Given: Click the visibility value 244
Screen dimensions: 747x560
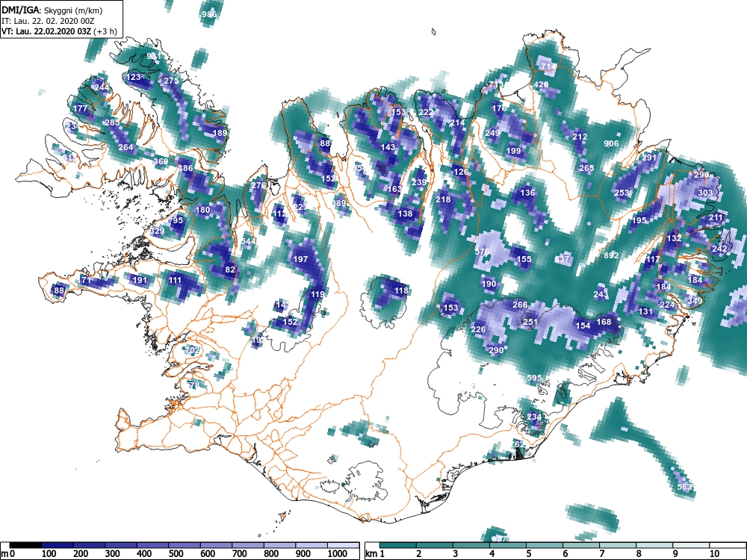Looking at the screenshot, I should pyautogui.click(x=102, y=87).
